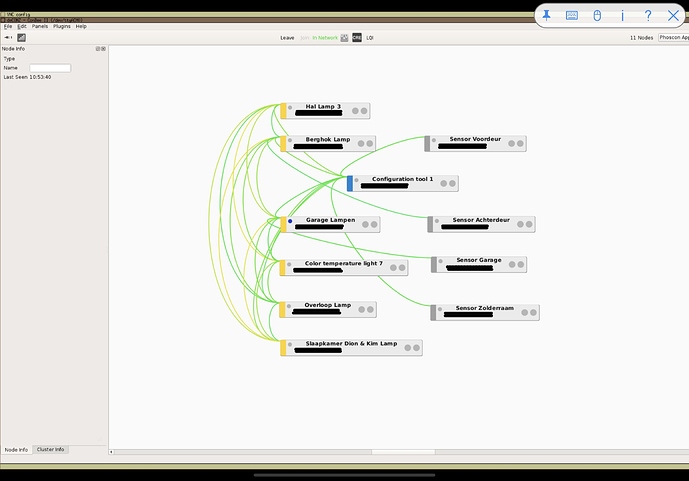This screenshot has width=689, height=481.
Task: Open the Plugins menu
Action: point(62,26)
